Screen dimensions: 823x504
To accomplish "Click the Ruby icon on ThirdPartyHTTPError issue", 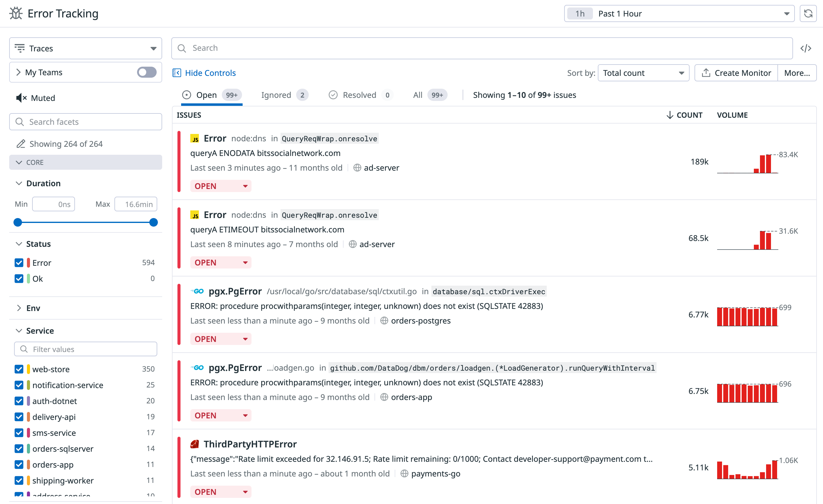I will pyautogui.click(x=195, y=444).
